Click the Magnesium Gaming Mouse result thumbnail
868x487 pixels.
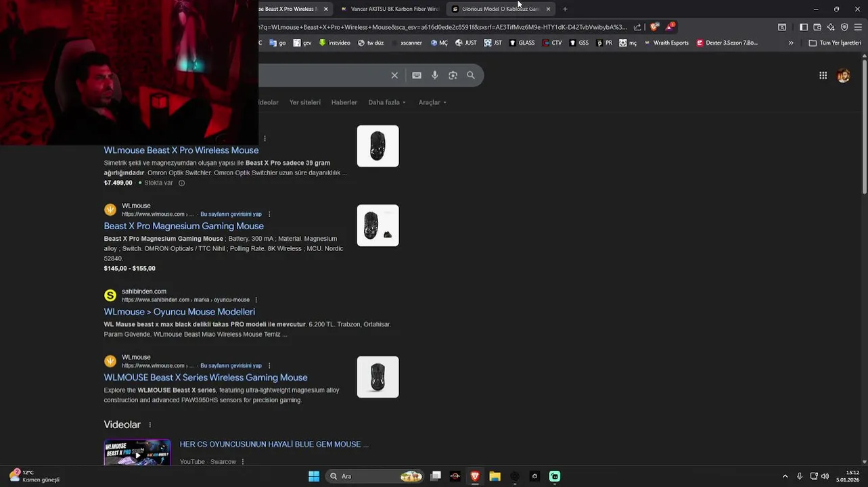(x=378, y=225)
